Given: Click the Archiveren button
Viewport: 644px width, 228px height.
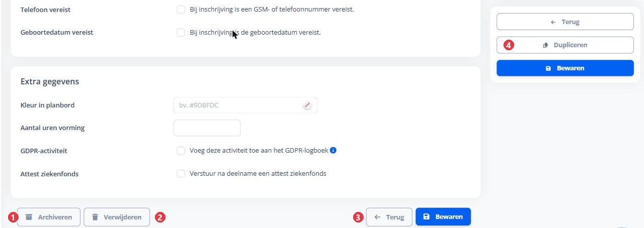Looking at the screenshot, I should tap(49, 217).
